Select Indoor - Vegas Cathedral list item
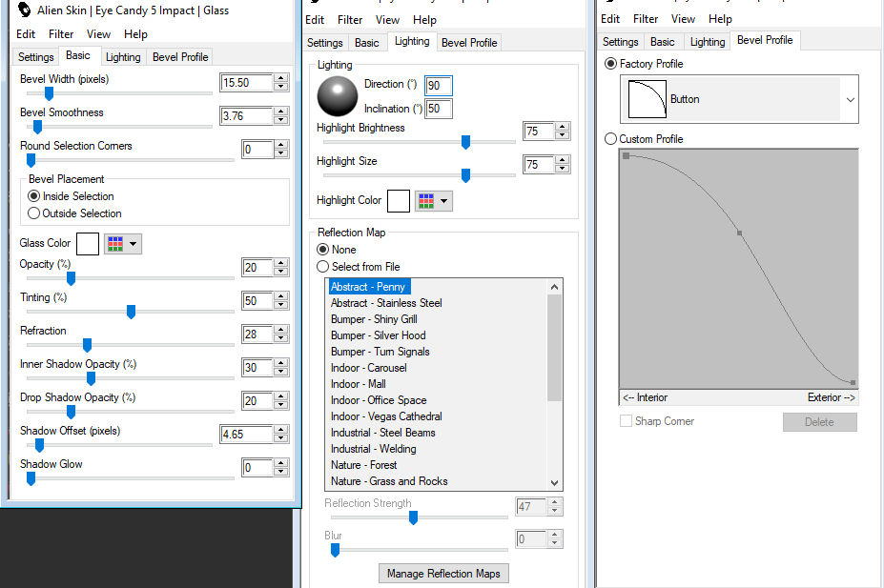The height and width of the screenshot is (588, 884). click(x=386, y=416)
